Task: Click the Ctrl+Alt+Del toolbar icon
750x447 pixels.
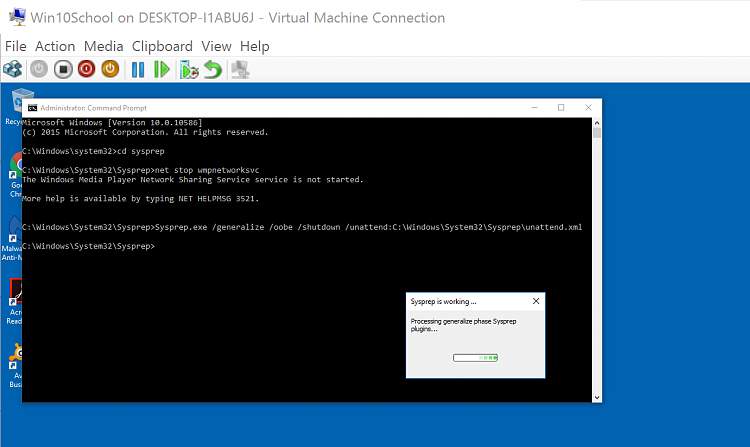Action: click(x=13, y=69)
